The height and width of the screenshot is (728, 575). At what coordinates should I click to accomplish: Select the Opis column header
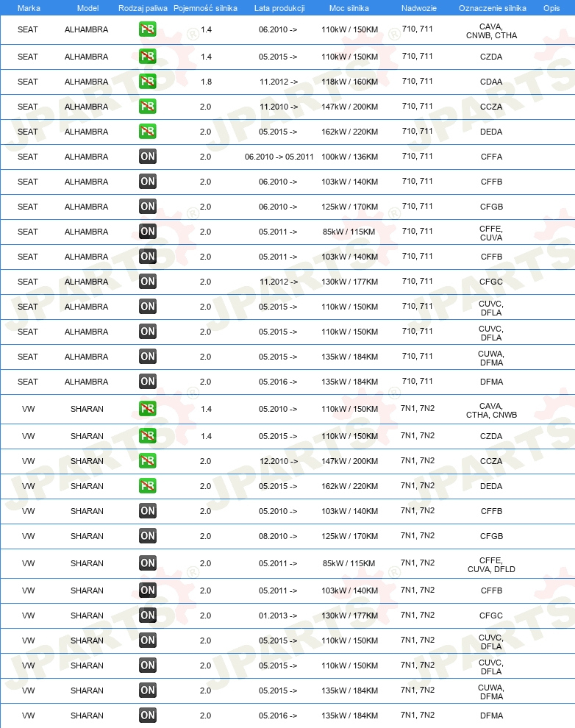[x=551, y=8]
